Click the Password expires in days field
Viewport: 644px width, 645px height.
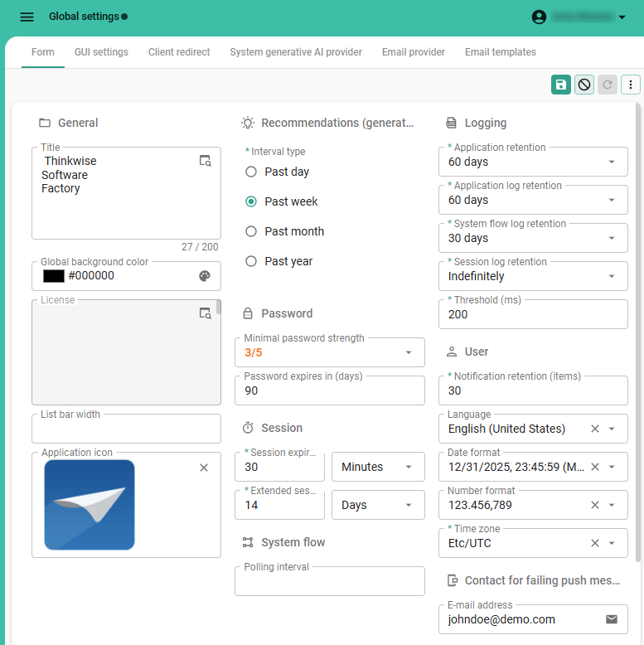(329, 390)
